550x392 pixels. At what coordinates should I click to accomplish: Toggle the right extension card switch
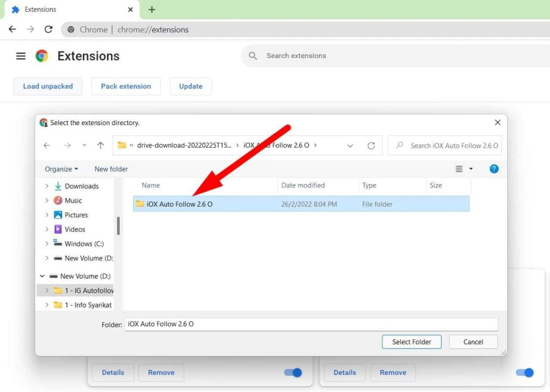(x=525, y=373)
